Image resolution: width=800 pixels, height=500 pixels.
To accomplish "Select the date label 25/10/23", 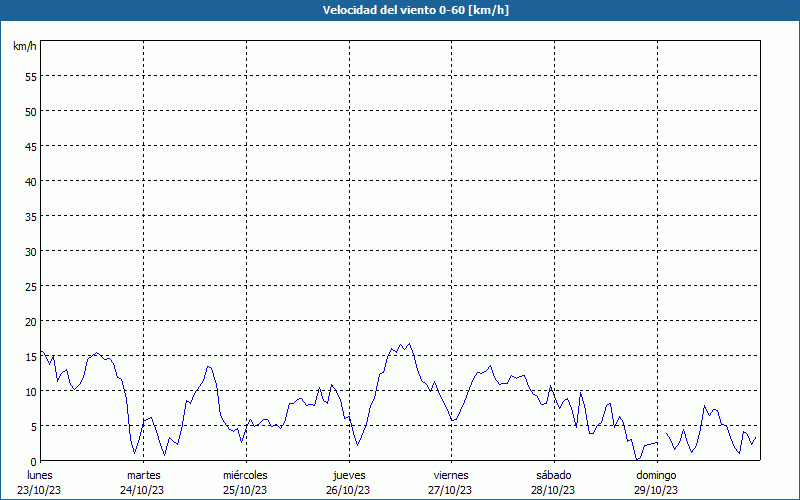I will click(245, 490).
